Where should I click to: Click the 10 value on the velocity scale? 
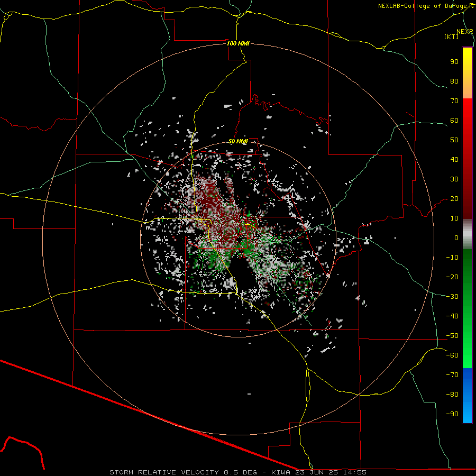coord(454,218)
